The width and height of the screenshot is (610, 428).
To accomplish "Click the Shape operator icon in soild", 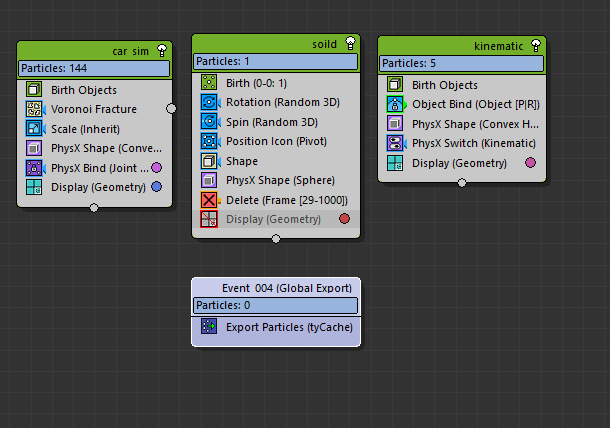I will click(209, 161).
